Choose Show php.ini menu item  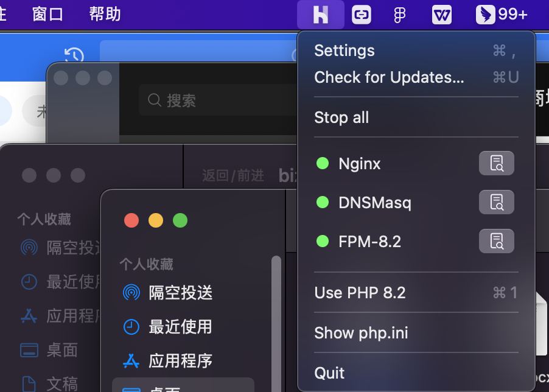click(x=416, y=332)
